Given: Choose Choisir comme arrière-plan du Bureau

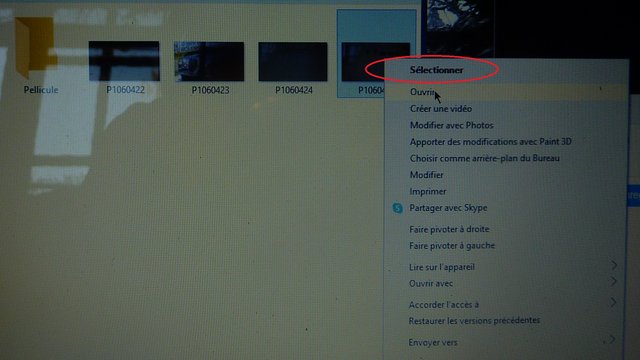Looking at the screenshot, I should coord(484,158).
